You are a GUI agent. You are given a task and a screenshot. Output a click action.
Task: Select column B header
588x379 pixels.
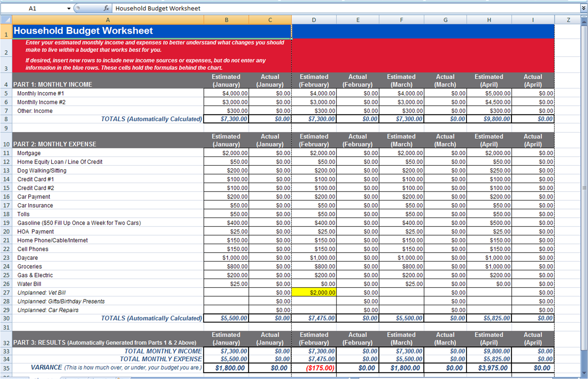point(226,20)
